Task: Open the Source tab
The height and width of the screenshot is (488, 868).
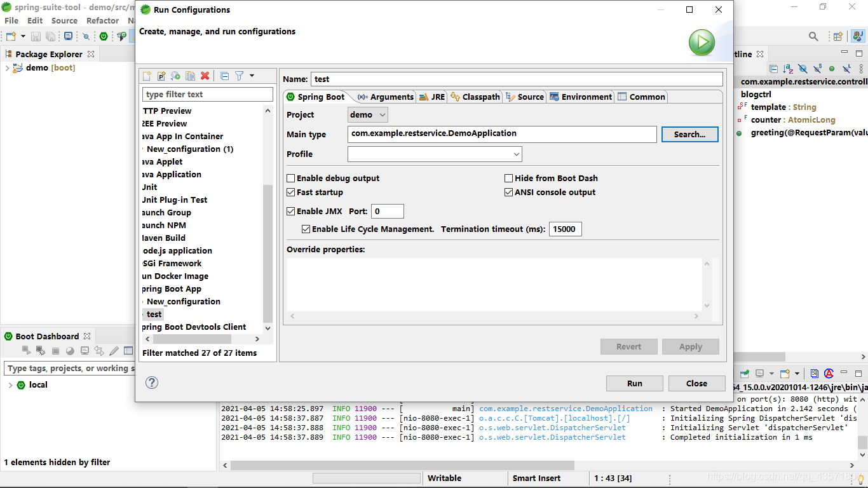Action: (525, 97)
